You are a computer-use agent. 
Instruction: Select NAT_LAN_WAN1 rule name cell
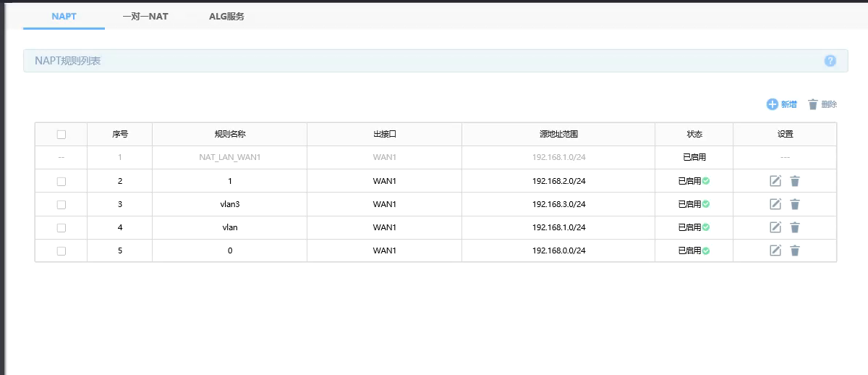[230, 158]
